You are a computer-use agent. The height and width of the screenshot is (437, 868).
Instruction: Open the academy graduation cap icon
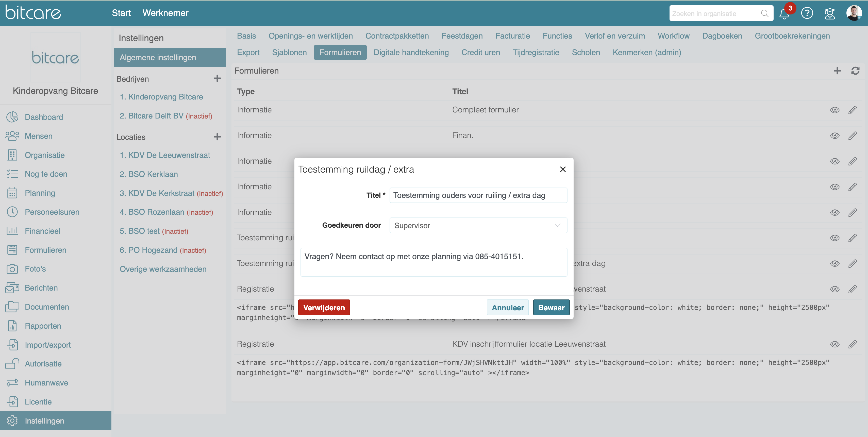pyautogui.click(x=830, y=14)
